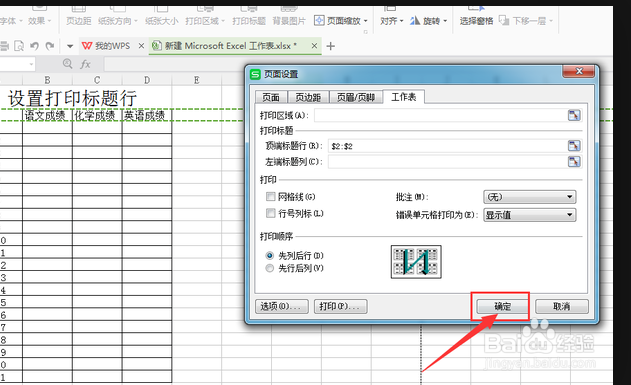Open the 错误单元格打印为 dropdown showing 显示值
Viewport: 631px width, 385px height.
tap(529, 215)
